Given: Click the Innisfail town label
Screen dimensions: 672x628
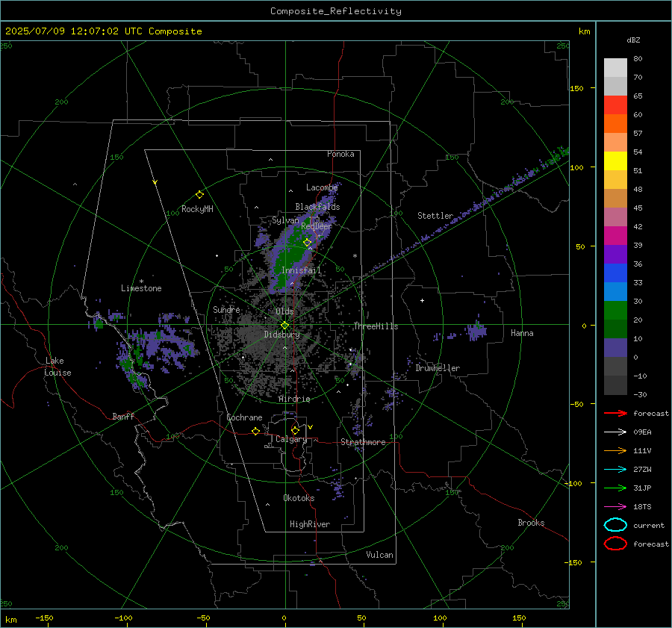Looking at the screenshot, I should pos(301,270).
